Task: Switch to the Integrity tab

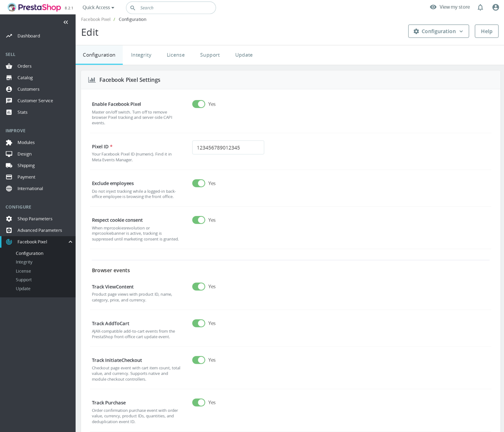Action: click(x=141, y=55)
